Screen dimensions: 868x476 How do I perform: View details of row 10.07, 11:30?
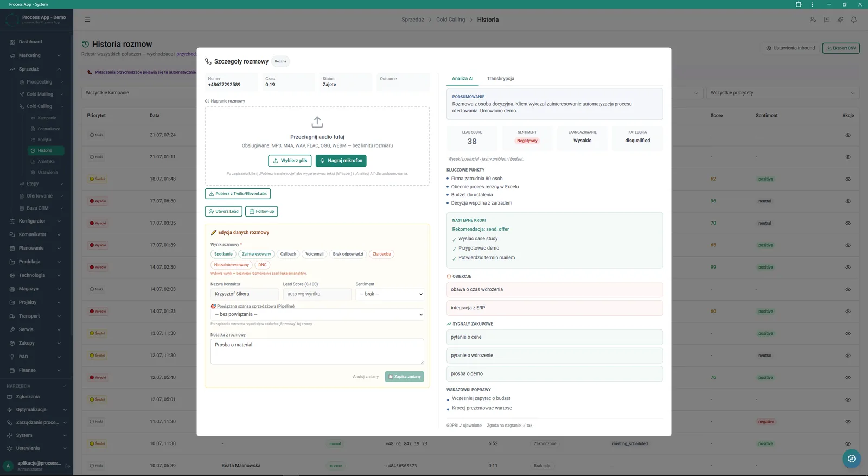[848, 443]
